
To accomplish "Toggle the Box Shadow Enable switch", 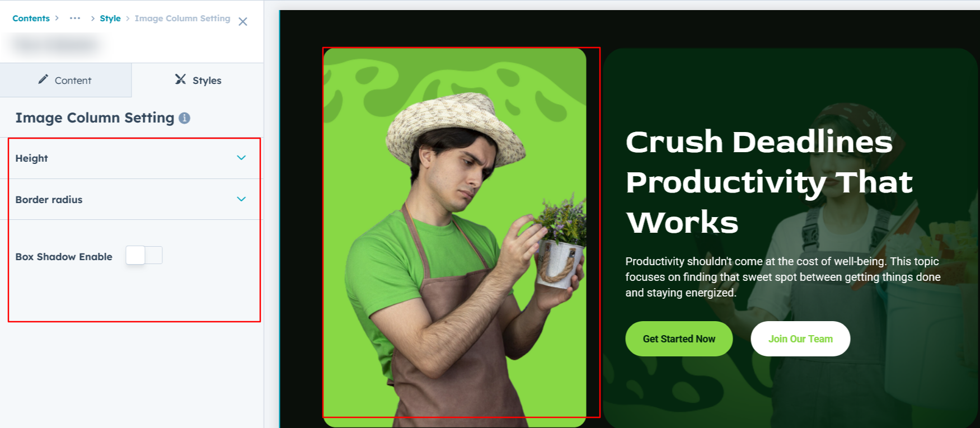I will point(144,255).
